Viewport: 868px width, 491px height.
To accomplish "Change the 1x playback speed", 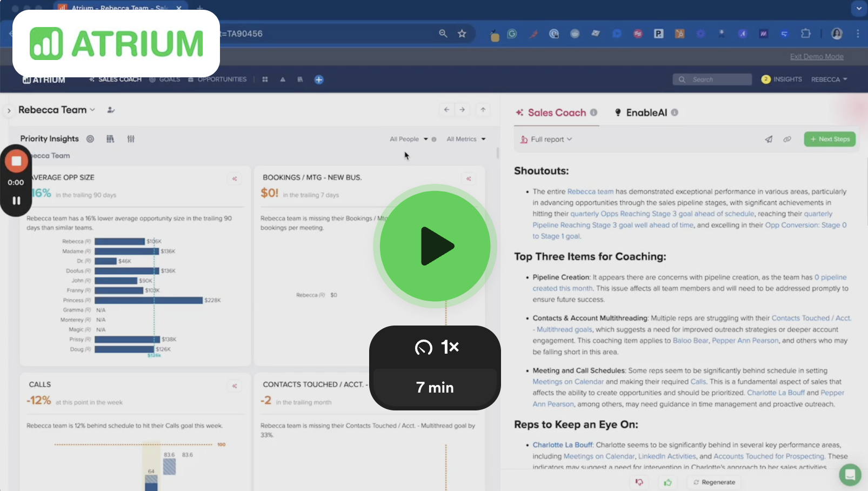I will coord(436,347).
